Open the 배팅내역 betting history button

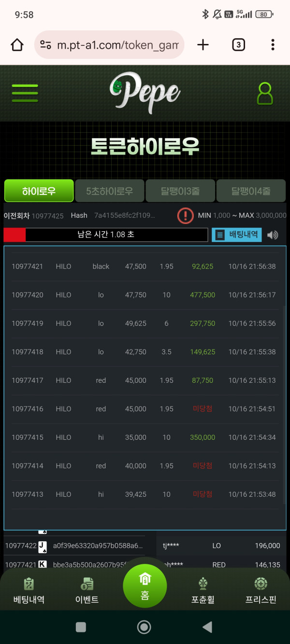pyautogui.click(x=237, y=235)
